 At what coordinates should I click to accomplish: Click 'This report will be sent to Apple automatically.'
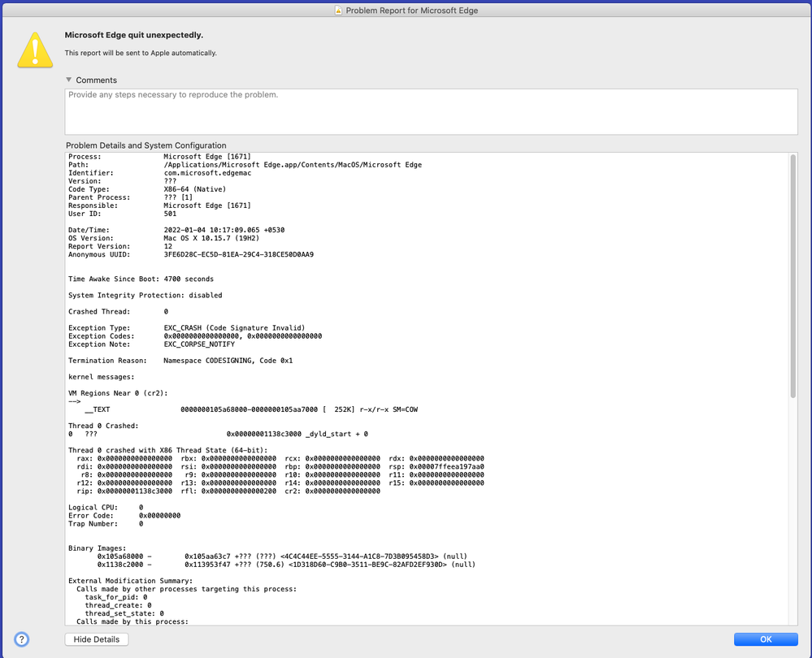(141, 53)
